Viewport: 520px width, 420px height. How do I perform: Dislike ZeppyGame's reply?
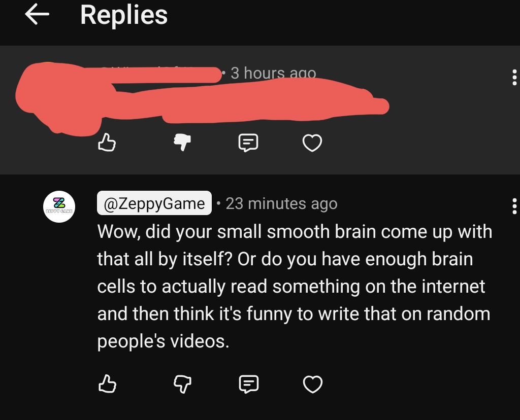coord(182,384)
